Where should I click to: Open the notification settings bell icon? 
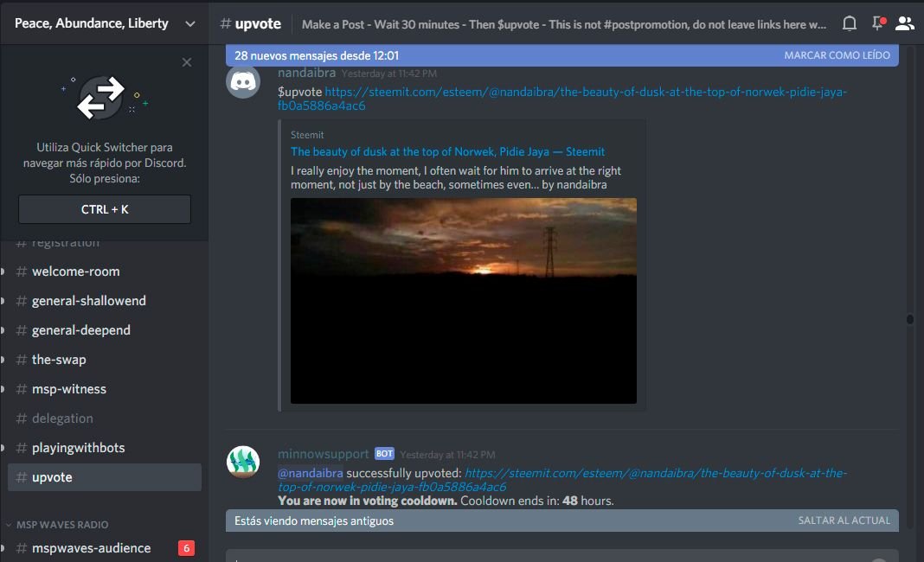(x=849, y=23)
